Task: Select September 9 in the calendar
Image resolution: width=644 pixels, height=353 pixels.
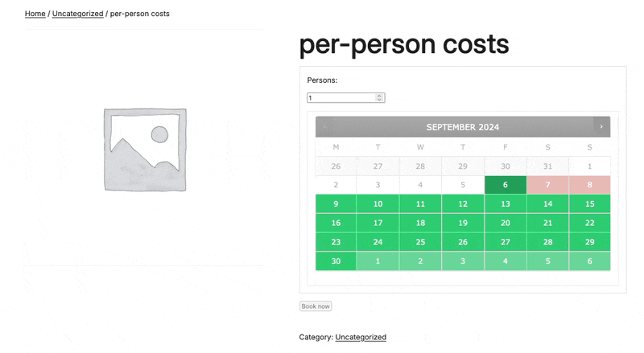Action: [x=336, y=204]
